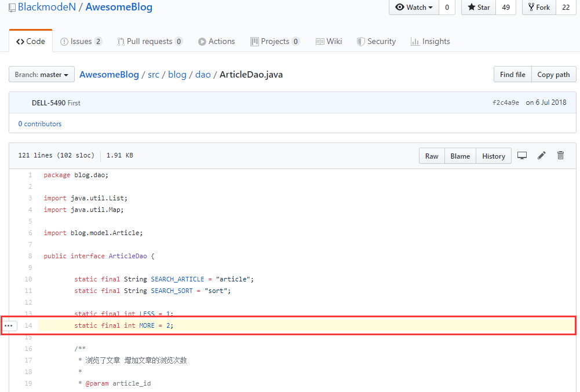
Task: Edit this file with the pencil icon
Action: 542,156
